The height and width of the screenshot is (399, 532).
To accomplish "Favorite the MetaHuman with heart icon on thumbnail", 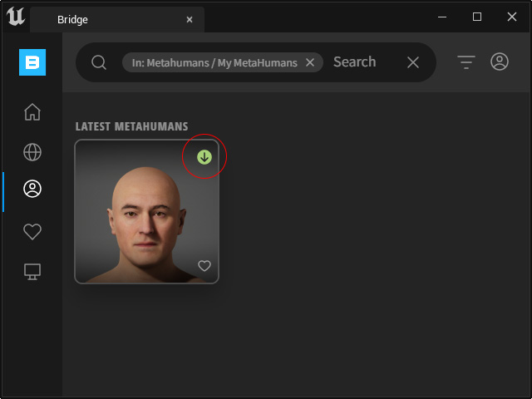I will 204,266.
